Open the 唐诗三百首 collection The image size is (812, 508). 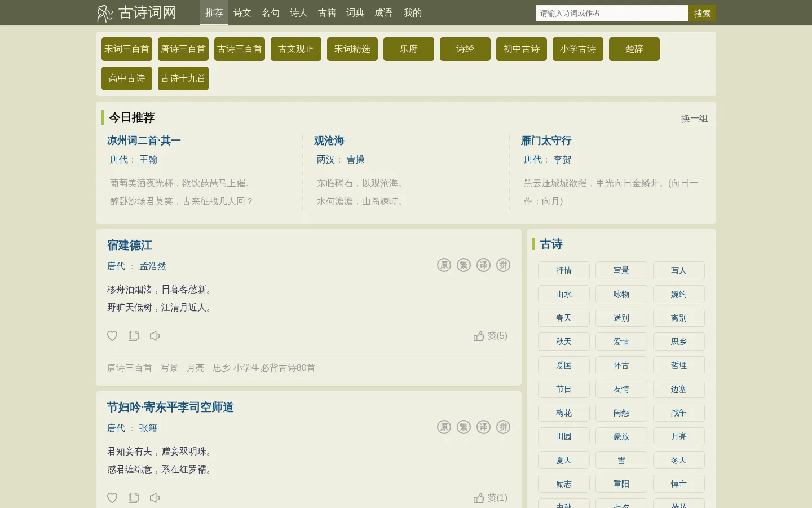[183, 49]
